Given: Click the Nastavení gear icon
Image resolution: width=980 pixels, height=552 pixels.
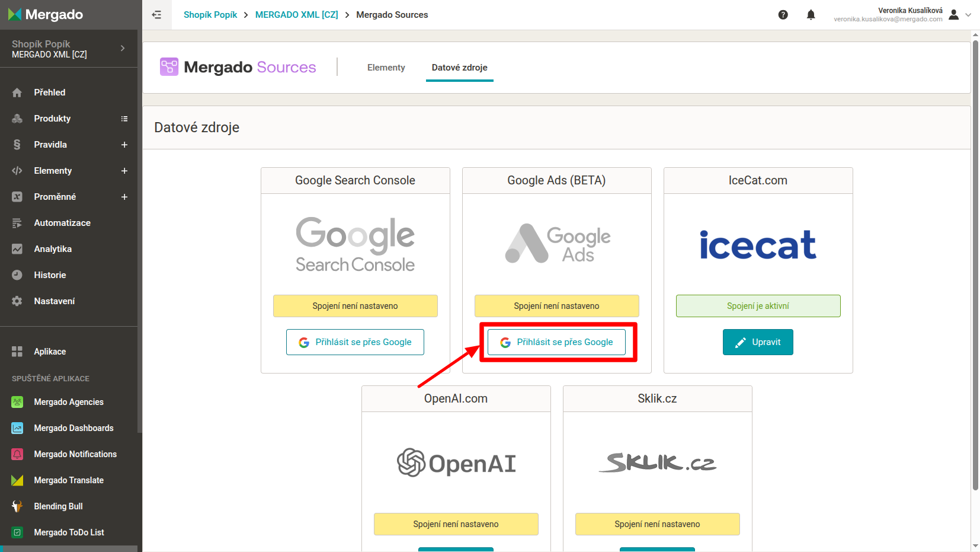Looking at the screenshot, I should [x=17, y=301].
